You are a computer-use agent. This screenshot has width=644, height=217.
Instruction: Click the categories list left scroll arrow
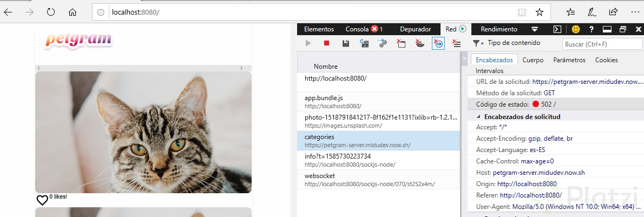pos(38,68)
